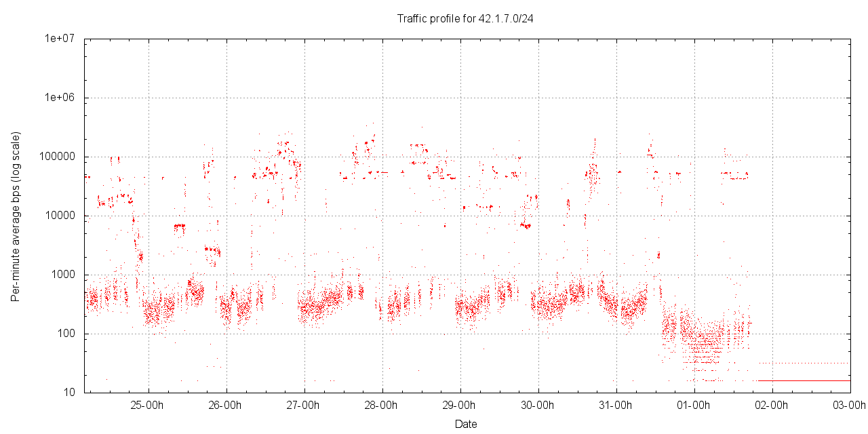Click the "Per-minute average bps" y-axis label
This screenshot has height=434, width=868.
[x=15, y=216]
